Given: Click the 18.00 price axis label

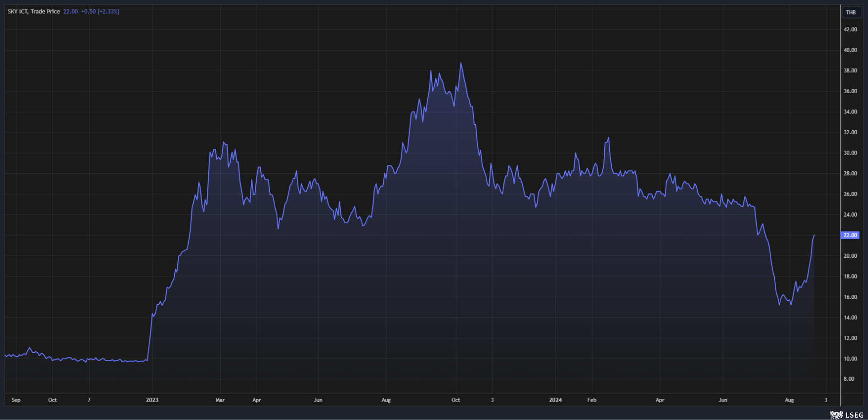Looking at the screenshot, I should tap(850, 276).
